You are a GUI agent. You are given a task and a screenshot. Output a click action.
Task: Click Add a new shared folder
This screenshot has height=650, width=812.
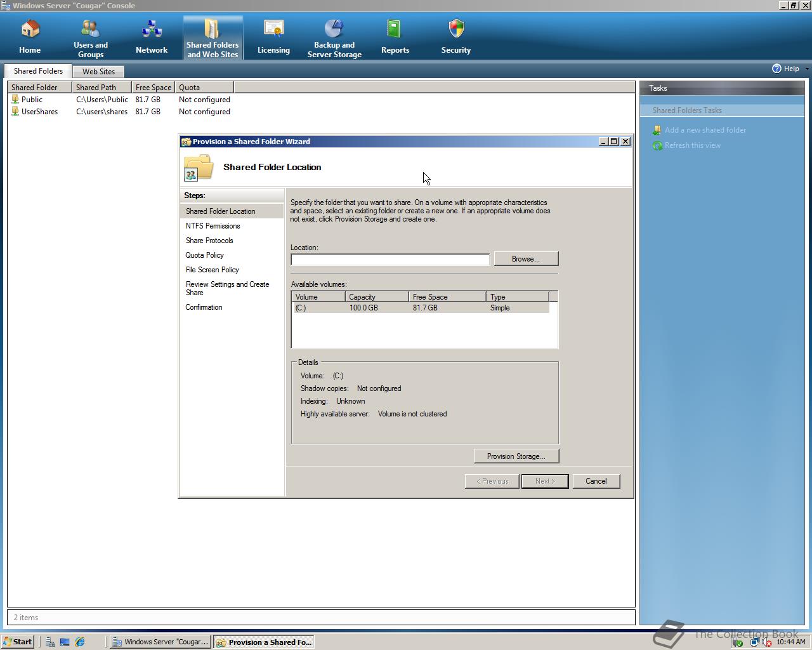click(x=705, y=130)
